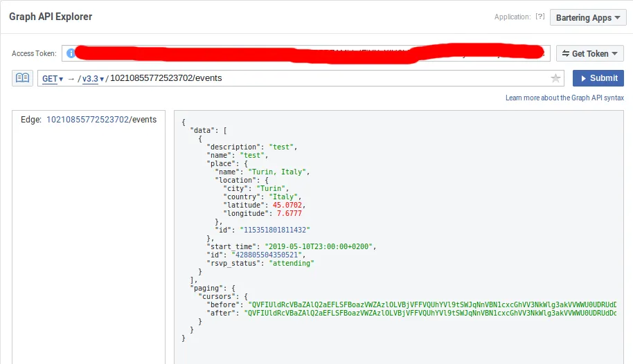Click the "paging" key in response
Screen dimensions: 633x364
[206, 288]
